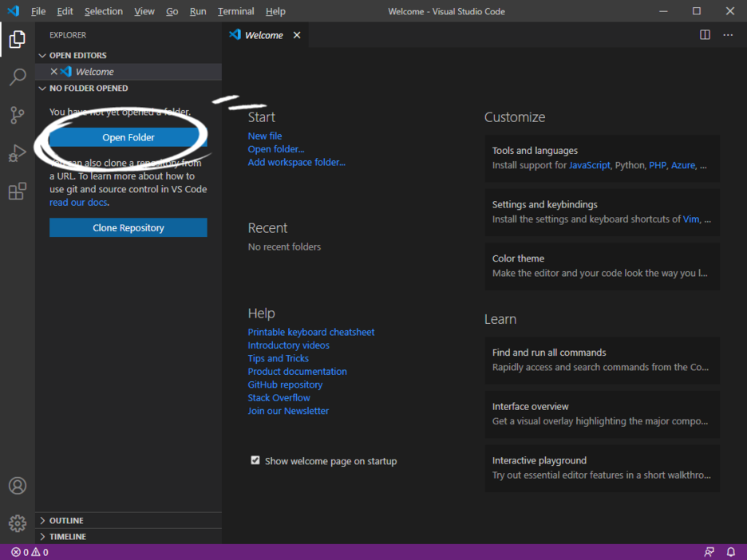Image resolution: width=747 pixels, height=560 pixels.
Task: Click the No recent folders text
Action: 284,246
